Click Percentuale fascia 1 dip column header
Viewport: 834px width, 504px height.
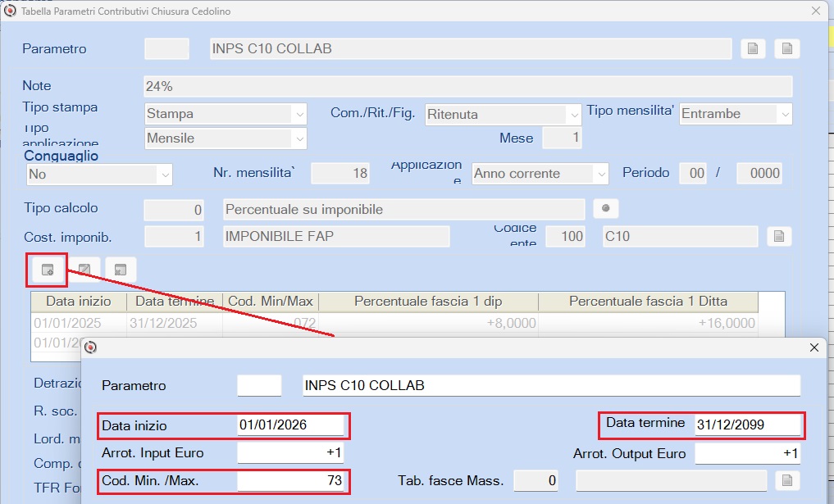click(428, 302)
